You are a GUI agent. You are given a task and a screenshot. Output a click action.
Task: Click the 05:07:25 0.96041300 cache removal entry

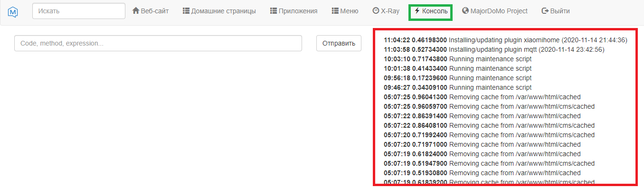click(x=483, y=97)
